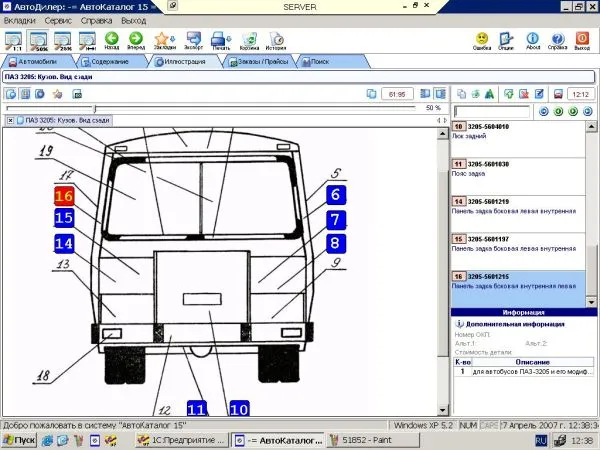600x450 pixels.
Task: Switch to the Заказы / Прайсы tab
Action: point(260,62)
